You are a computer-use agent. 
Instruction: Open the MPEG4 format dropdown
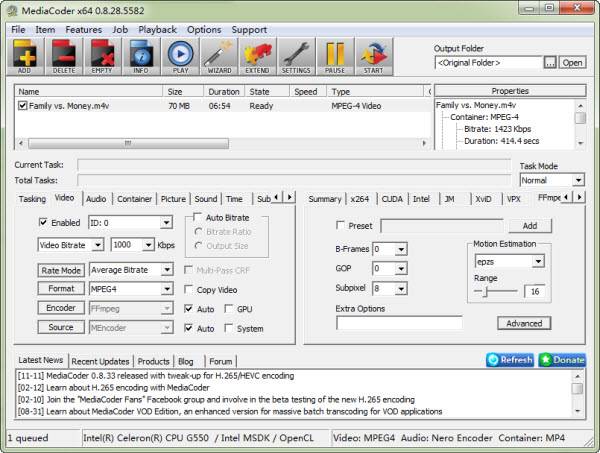click(167, 289)
